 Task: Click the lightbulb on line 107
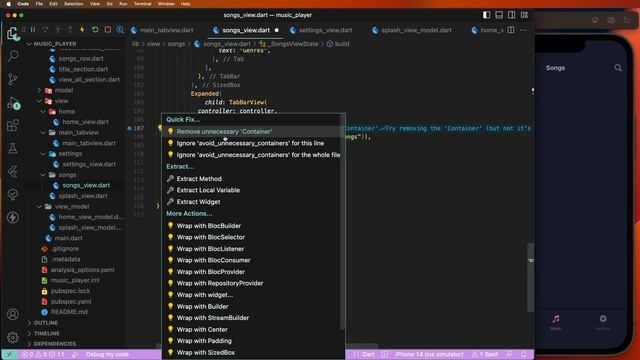pyautogui.click(x=160, y=128)
